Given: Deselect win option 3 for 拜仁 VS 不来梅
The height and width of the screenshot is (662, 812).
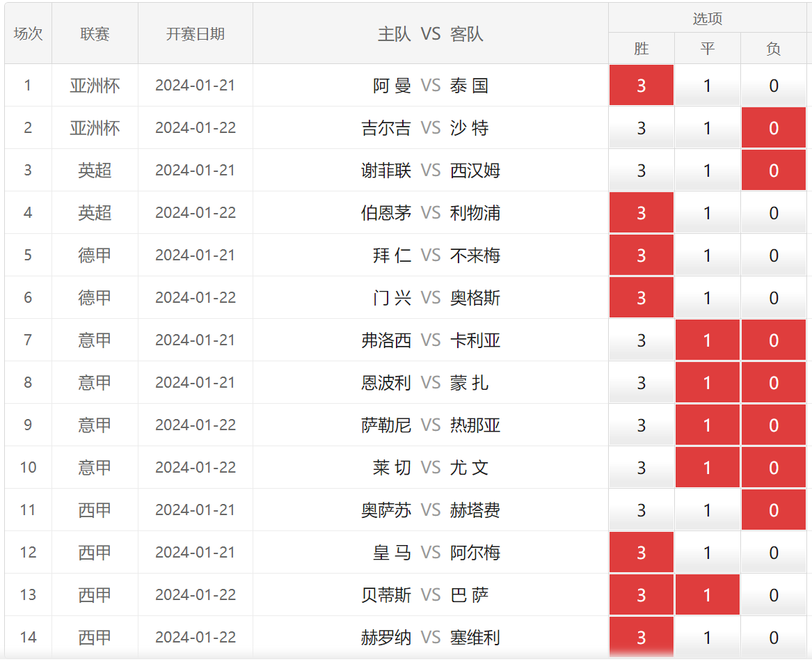Looking at the screenshot, I should (x=641, y=255).
